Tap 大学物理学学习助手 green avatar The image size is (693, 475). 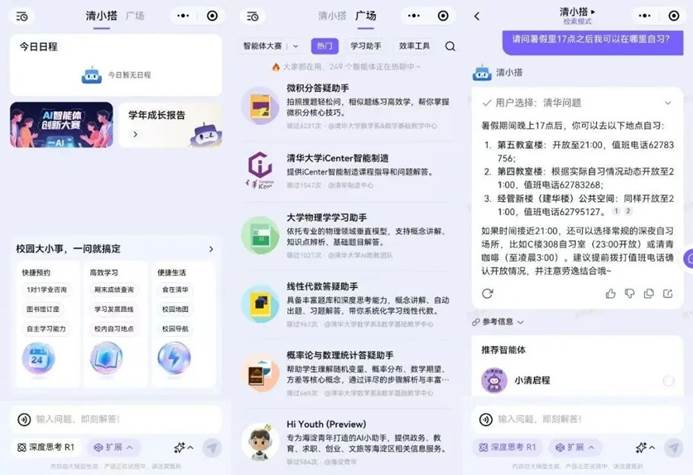pyautogui.click(x=260, y=235)
